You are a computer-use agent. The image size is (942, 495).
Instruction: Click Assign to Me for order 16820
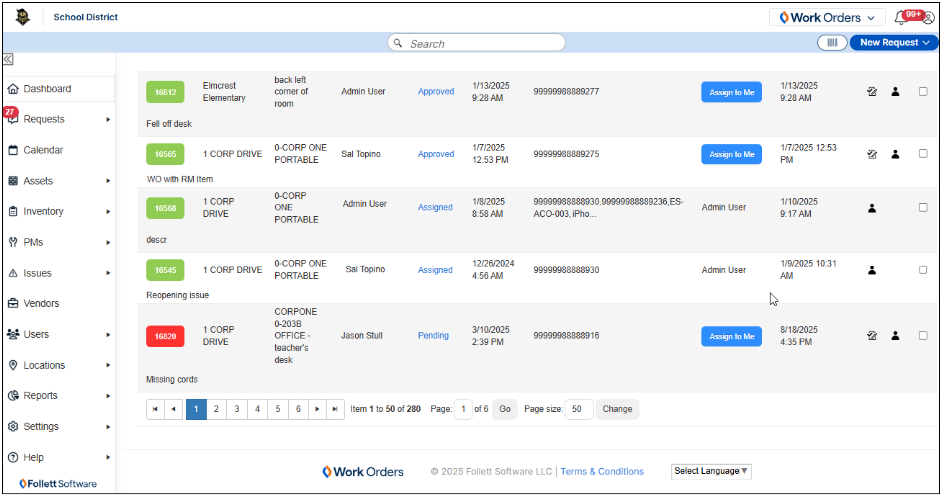(x=731, y=336)
